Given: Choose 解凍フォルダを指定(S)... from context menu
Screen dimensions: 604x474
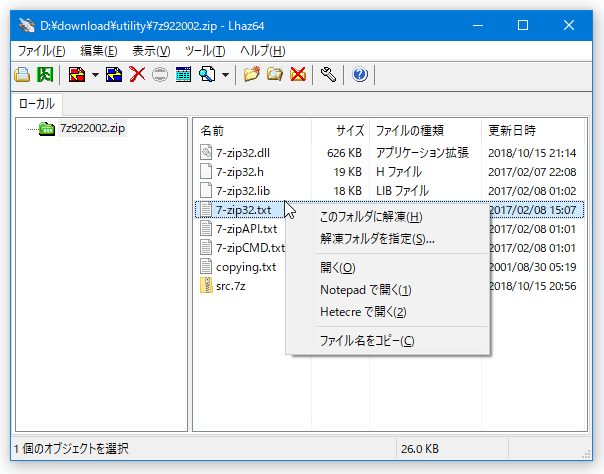Looking at the screenshot, I should (388, 239).
